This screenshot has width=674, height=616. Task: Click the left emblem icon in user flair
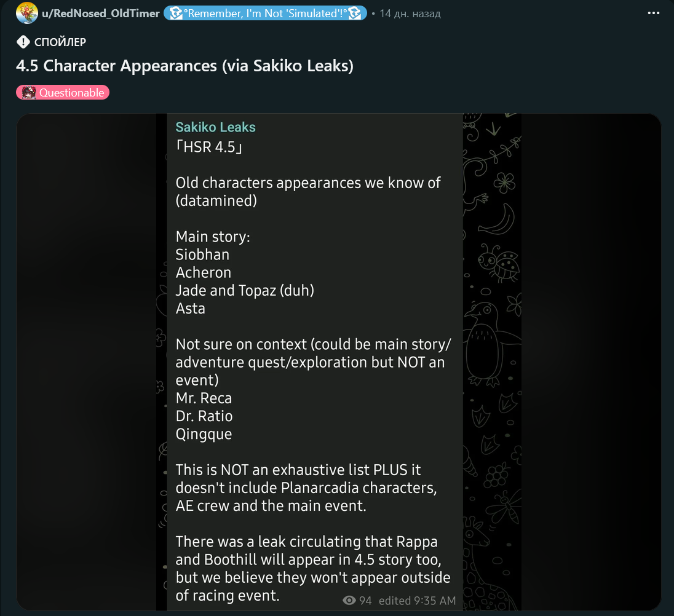coord(175,14)
